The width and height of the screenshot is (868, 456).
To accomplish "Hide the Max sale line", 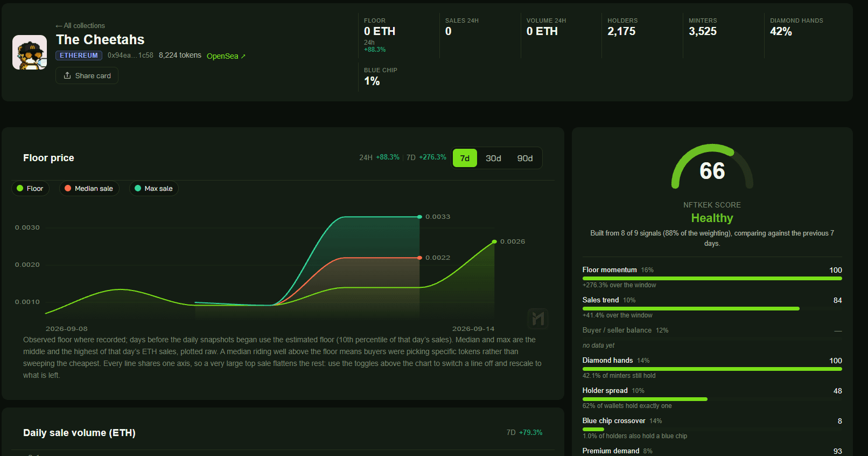I will (x=153, y=188).
